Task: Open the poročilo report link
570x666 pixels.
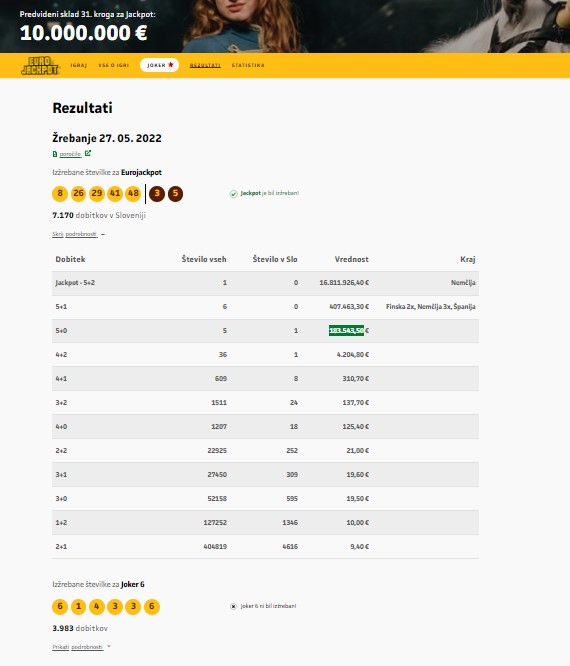Action: point(70,154)
